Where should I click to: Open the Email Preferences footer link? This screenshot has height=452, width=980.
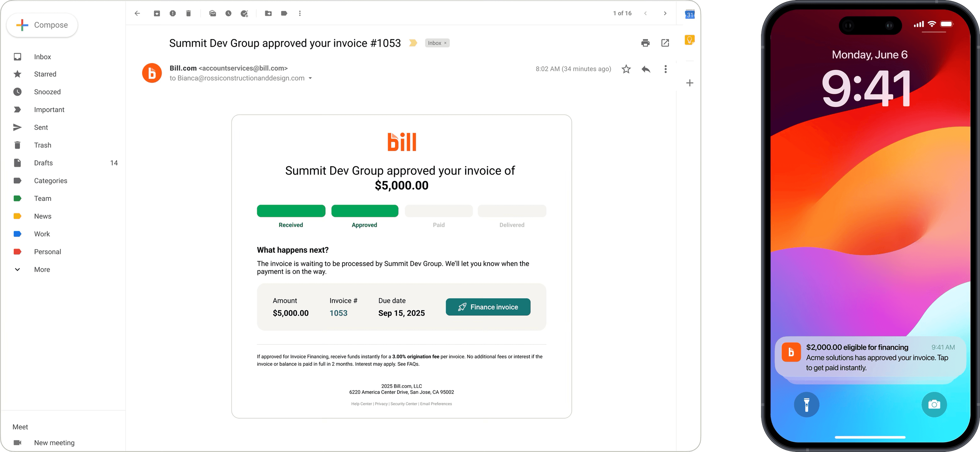[436, 404]
